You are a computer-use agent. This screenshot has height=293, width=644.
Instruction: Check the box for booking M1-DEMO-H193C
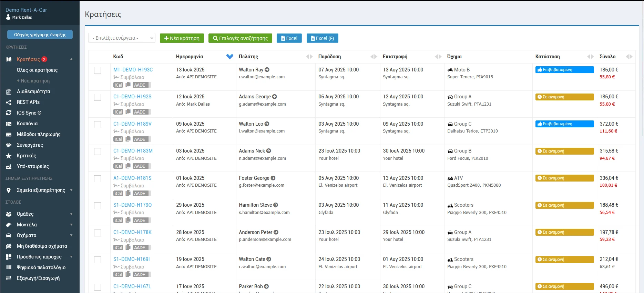(98, 70)
